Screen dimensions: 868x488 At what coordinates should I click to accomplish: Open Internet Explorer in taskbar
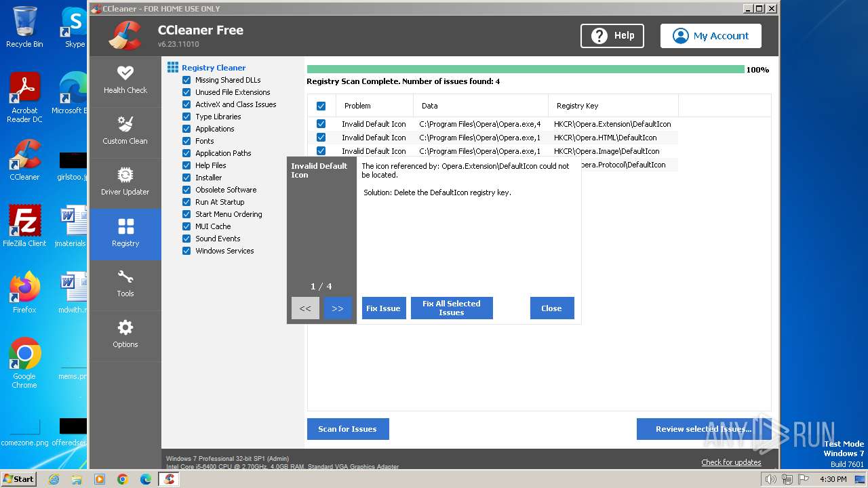[54, 479]
